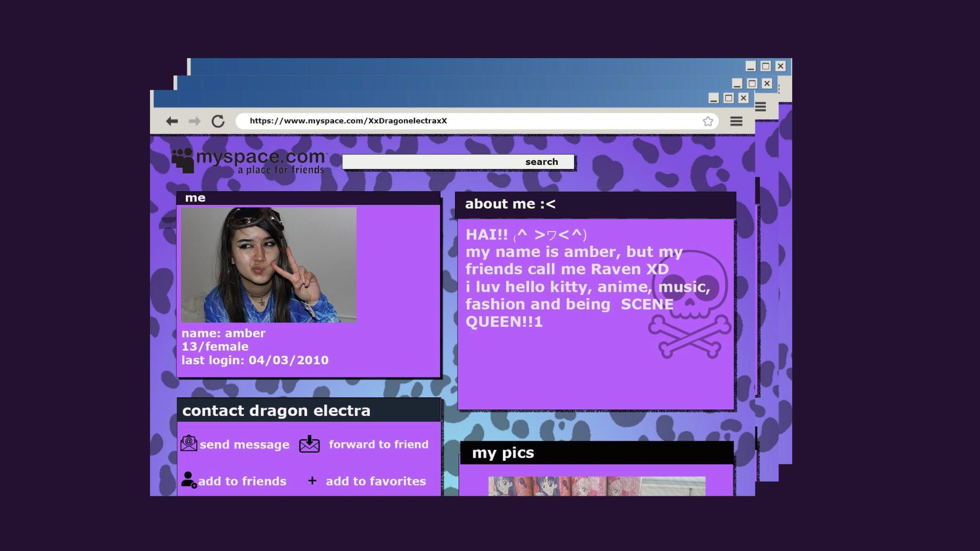Select the add to friends link

pos(242,481)
